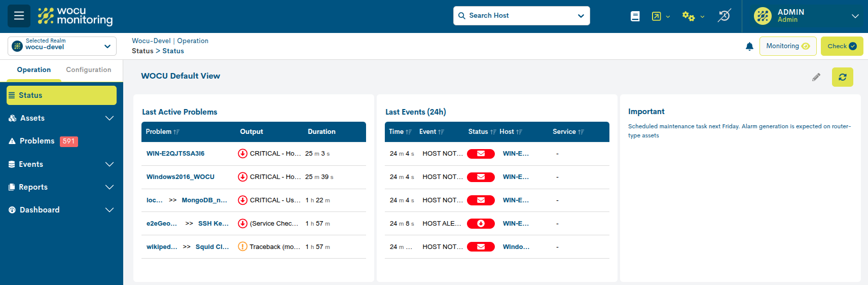Toggle the Monitoring eye button
Viewport: 868px width, 285px height.
coord(787,46)
